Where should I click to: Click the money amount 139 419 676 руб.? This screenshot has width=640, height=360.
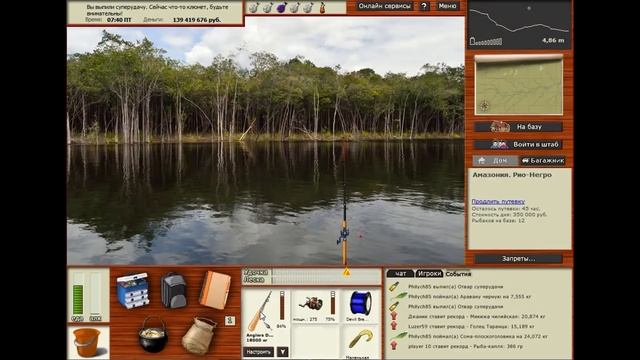pos(197,20)
